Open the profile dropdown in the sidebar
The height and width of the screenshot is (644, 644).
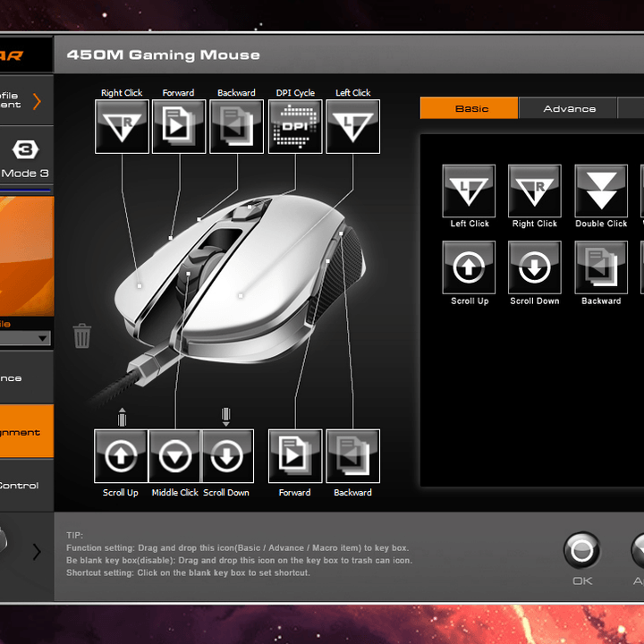25,338
